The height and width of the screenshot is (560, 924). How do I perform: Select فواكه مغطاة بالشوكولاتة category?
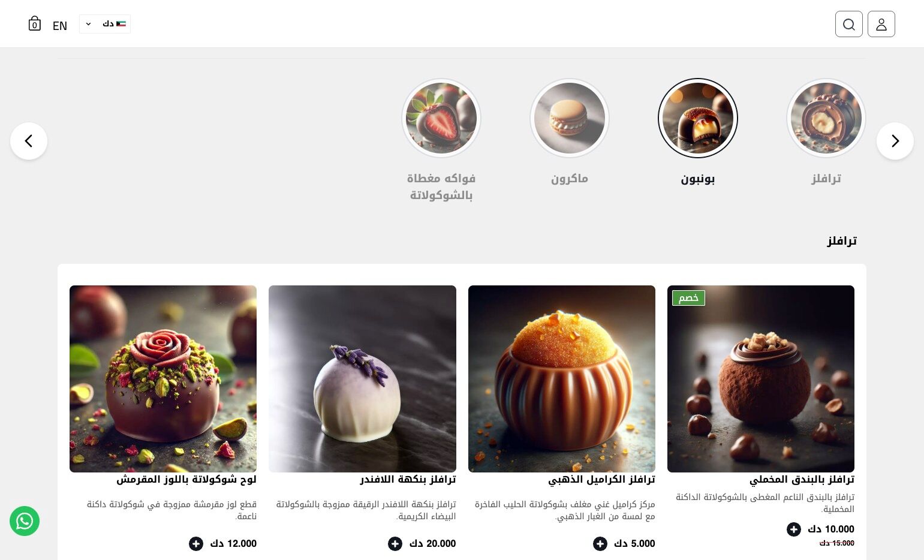(x=441, y=118)
